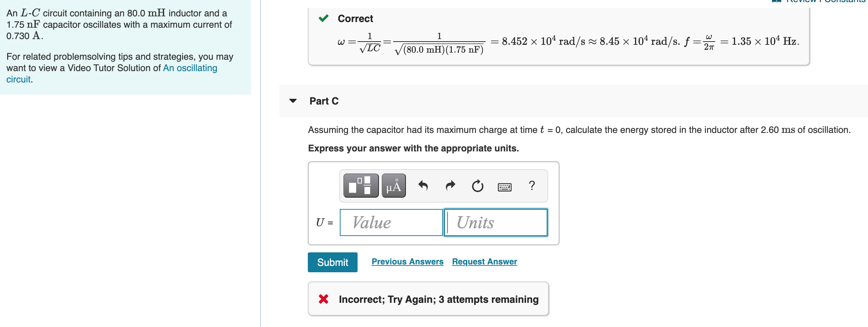This screenshot has height=327, width=868.
Task: View Previous Answers
Action: [x=407, y=262]
